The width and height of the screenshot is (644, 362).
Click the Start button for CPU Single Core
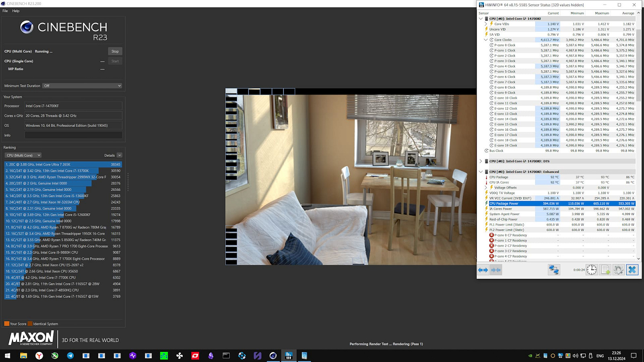pos(115,61)
